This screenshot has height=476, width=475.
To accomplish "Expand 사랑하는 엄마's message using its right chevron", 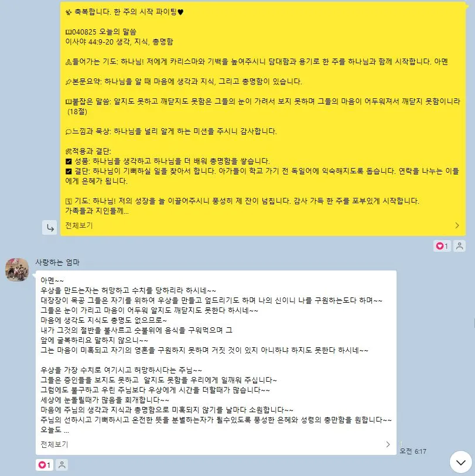I will [388, 444].
